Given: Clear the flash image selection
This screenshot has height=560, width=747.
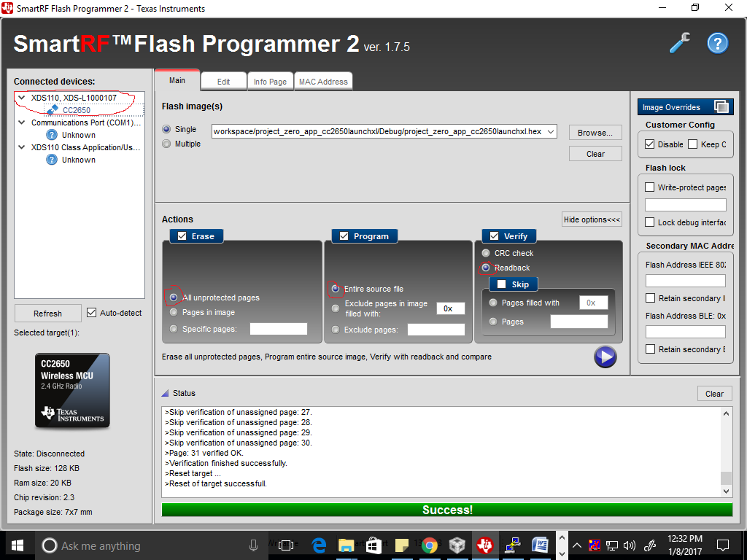Looking at the screenshot, I should [x=595, y=154].
